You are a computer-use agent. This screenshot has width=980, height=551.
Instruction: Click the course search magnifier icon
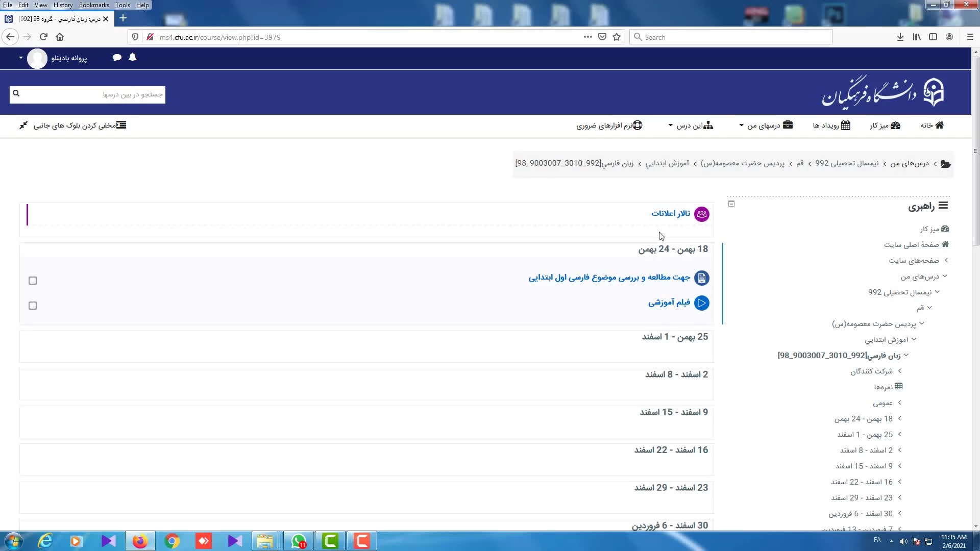click(x=16, y=93)
